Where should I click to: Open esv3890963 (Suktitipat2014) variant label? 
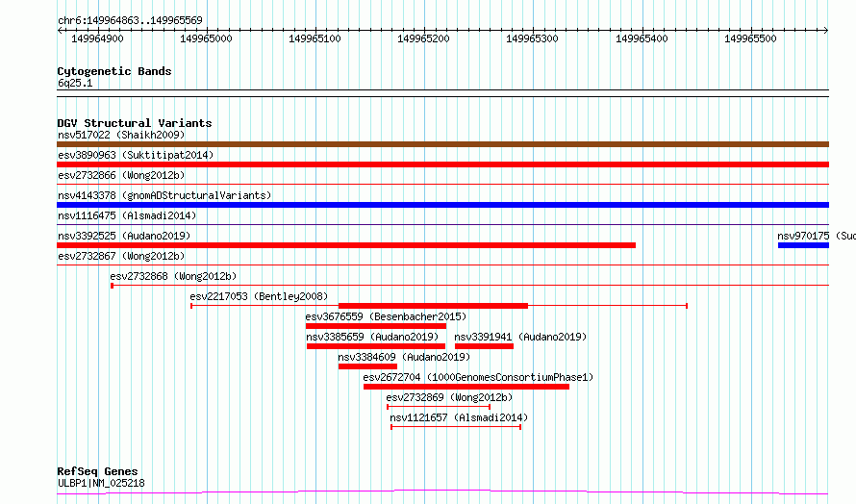click(x=136, y=155)
